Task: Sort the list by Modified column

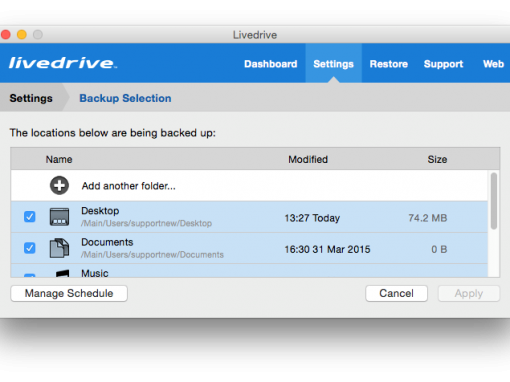Action: tap(308, 159)
